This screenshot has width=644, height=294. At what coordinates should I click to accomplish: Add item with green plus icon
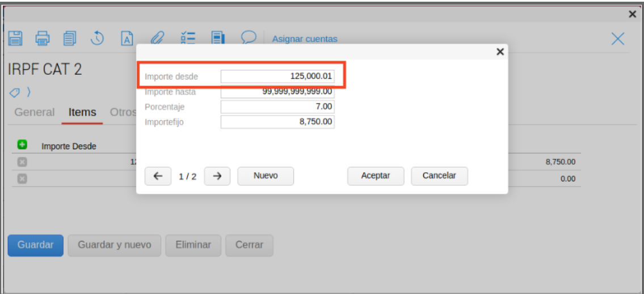(22, 145)
